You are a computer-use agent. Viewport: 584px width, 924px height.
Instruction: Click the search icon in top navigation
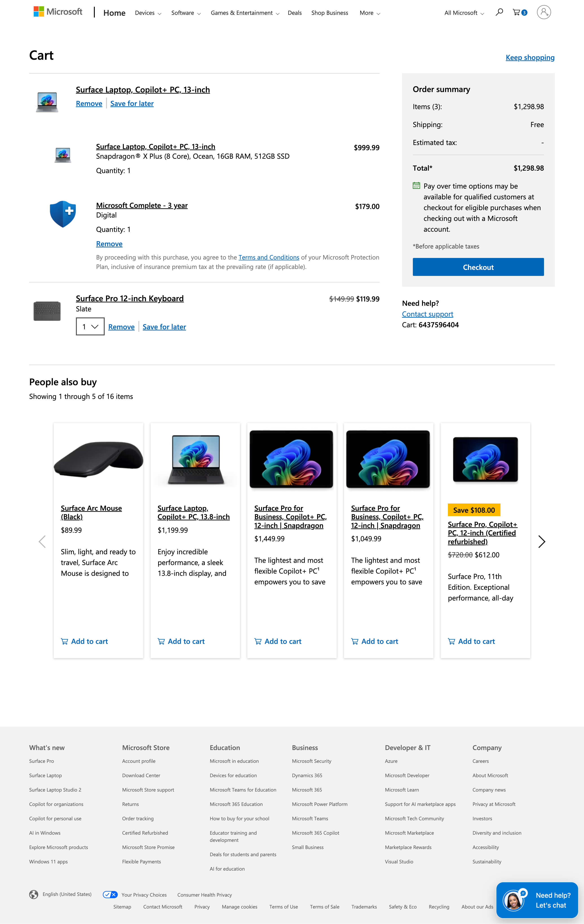point(499,12)
